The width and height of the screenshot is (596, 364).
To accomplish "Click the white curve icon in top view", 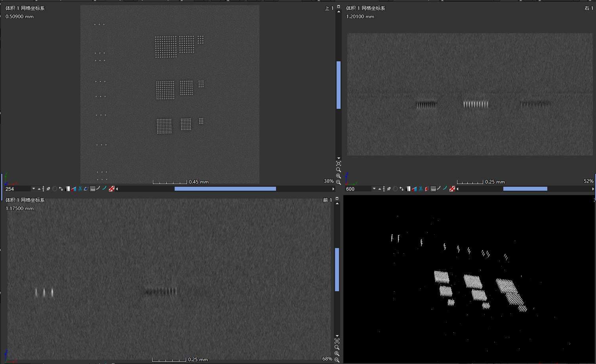I will [x=98, y=188].
